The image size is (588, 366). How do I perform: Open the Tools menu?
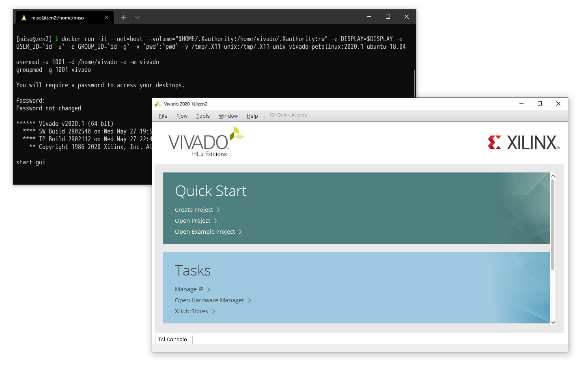tap(203, 116)
